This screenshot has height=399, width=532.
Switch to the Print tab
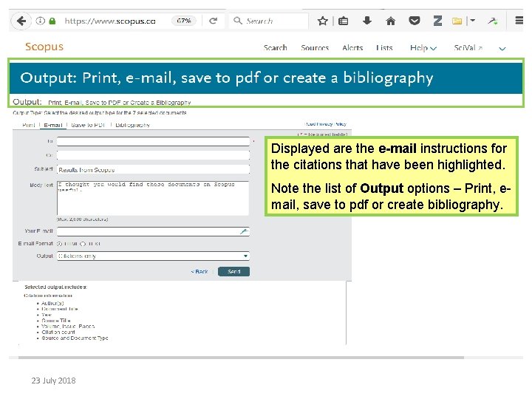click(29, 125)
